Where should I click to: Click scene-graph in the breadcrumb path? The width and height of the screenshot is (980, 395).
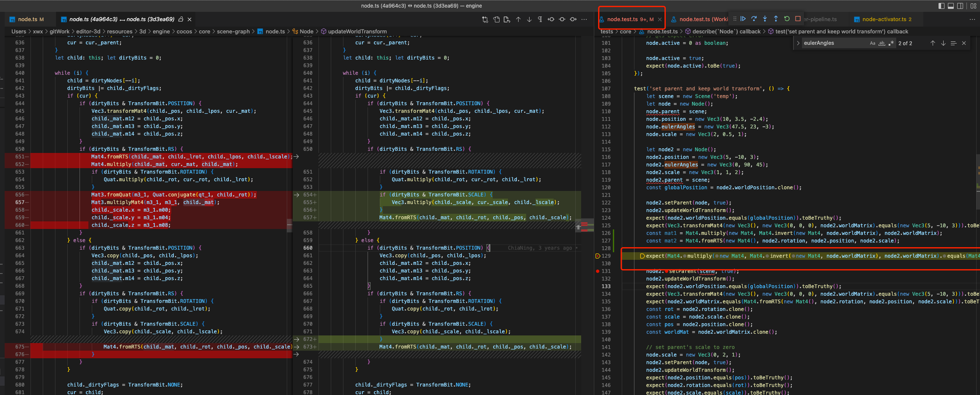(233, 32)
